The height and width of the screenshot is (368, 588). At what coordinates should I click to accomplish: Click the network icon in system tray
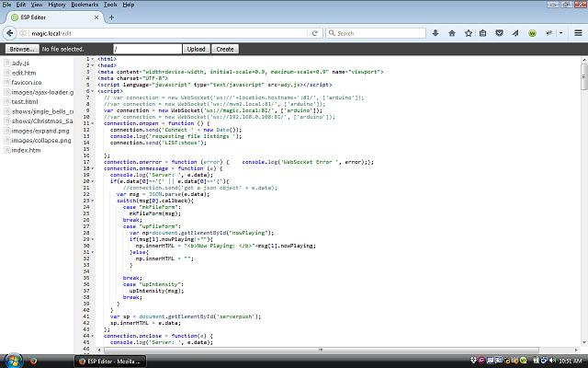544,361
